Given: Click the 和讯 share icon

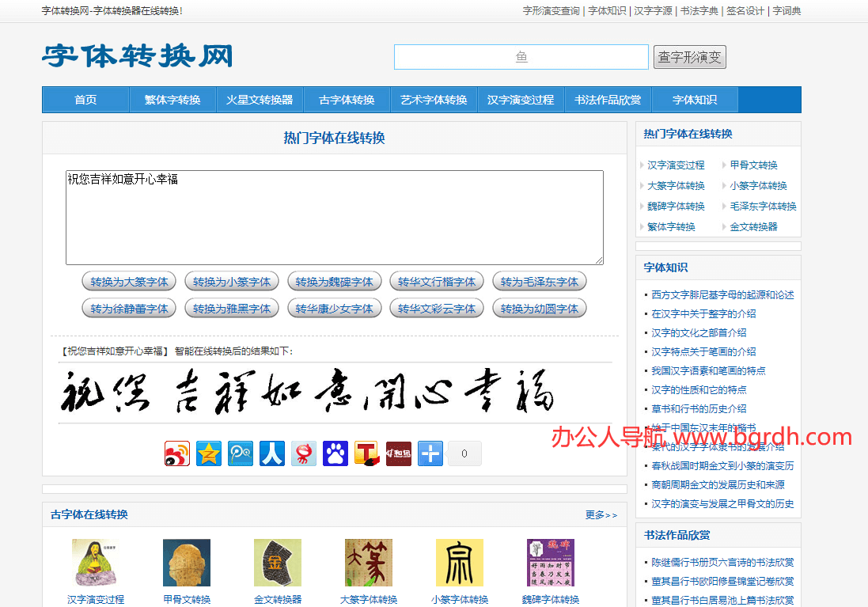Looking at the screenshot, I should coord(398,453).
